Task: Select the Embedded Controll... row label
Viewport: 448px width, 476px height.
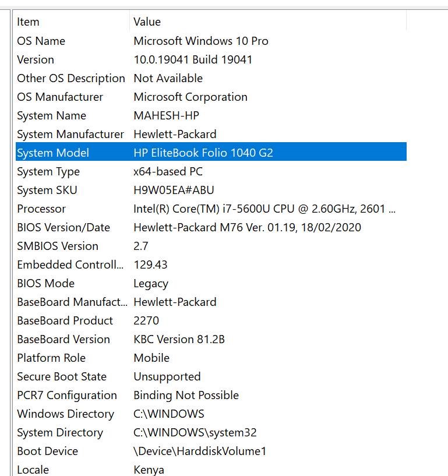Action: pyautogui.click(x=70, y=265)
